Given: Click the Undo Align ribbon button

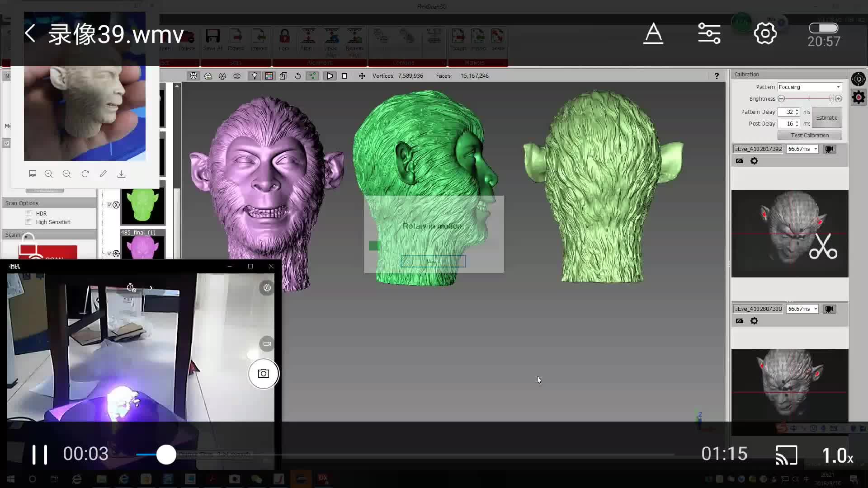Looking at the screenshot, I should [x=331, y=43].
